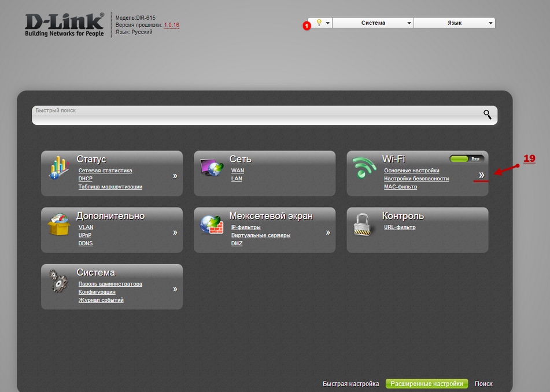Open UPnP link
Image resolution: width=550 pixels, height=392 pixels.
[85, 235]
